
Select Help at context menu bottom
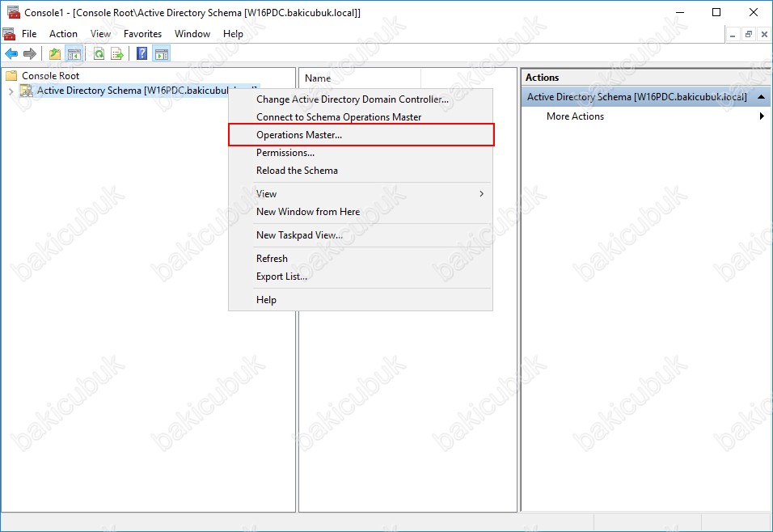click(x=361, y=300)
